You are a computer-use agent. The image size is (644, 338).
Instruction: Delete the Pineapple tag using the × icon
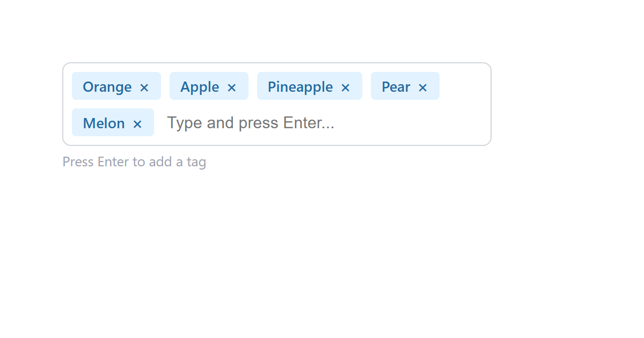[345, 86]
